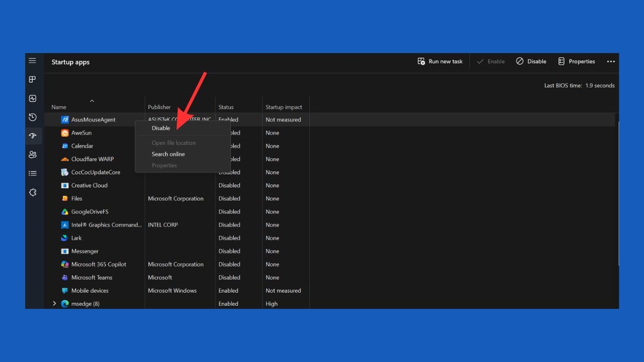Click the Disable button in the toolbar

531,62
